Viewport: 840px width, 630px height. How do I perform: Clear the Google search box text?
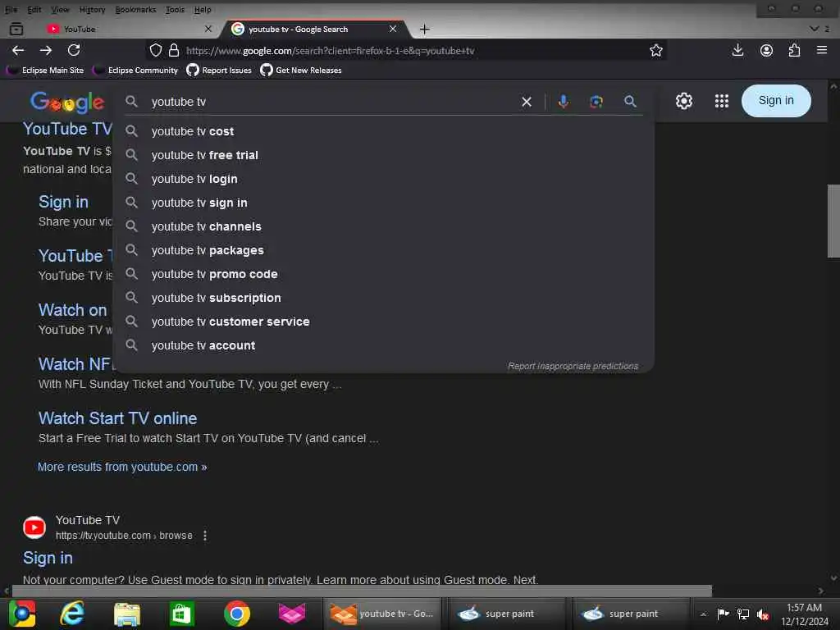(x=527, y=102)
